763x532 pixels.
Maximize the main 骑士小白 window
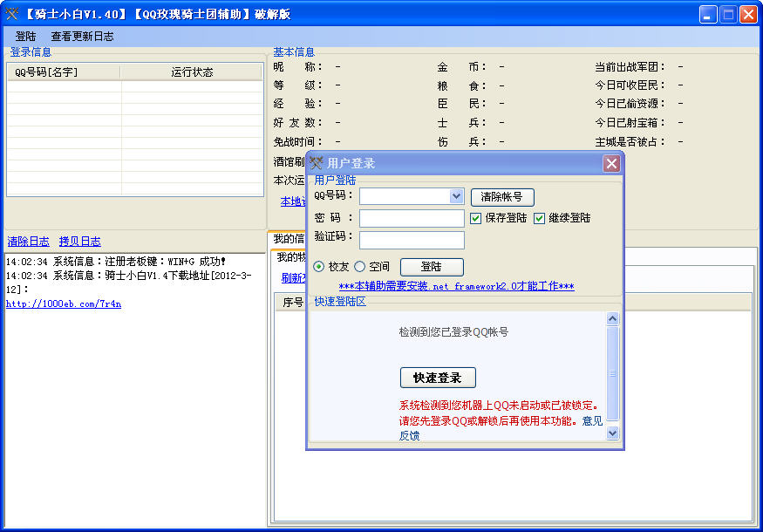coord(728,14)
